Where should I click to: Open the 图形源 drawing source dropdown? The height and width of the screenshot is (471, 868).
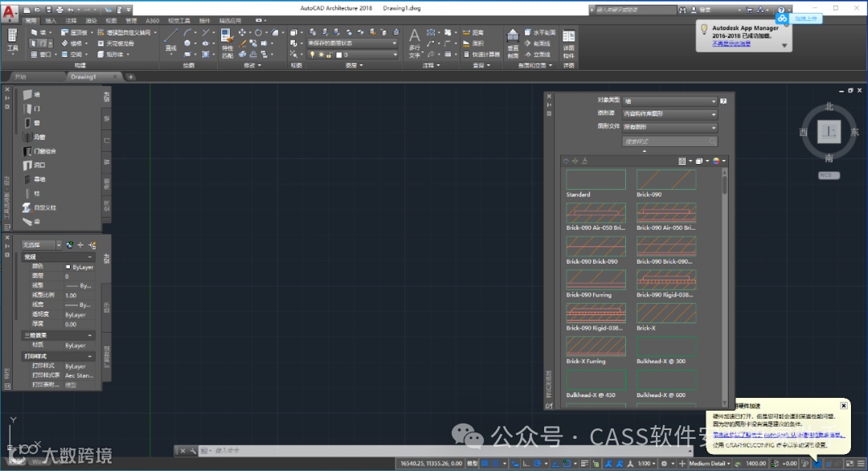669,114
